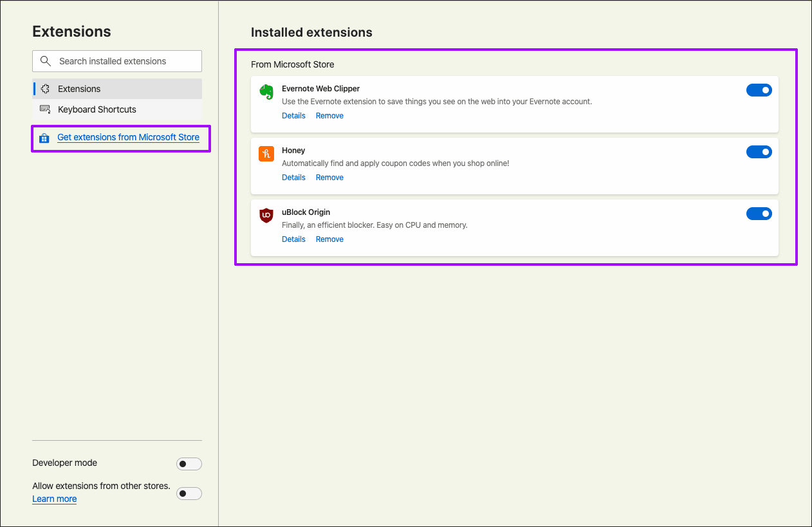This screenshot has height=527, width=812.
Task: Remove the Honey extension
Action: tap(329, 178)
